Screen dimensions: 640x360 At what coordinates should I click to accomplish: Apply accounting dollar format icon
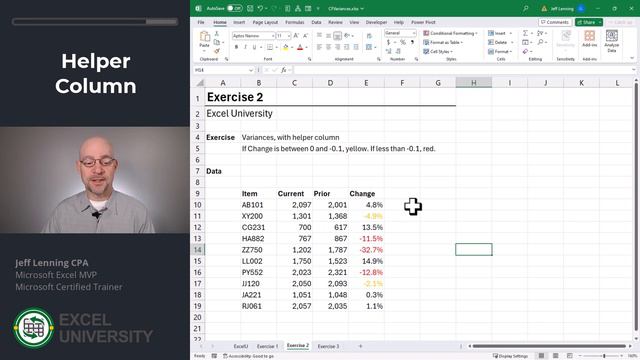coord(389,42)
